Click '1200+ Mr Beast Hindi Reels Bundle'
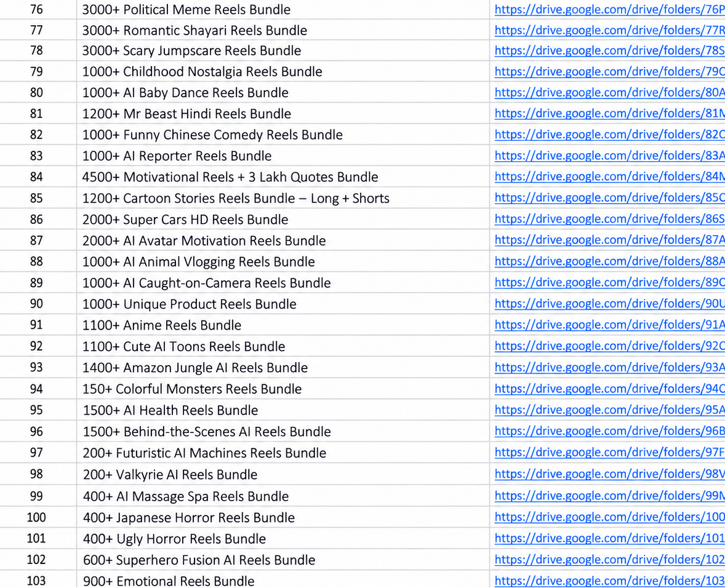The image size is (725, 588). 187,114
